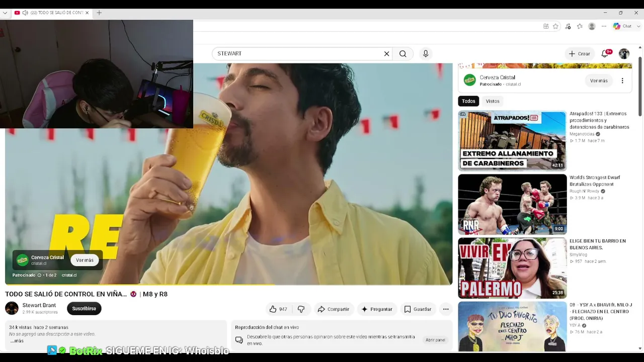Clear the search box with the X icon
The image size is (644, 362).
point(386,54)
